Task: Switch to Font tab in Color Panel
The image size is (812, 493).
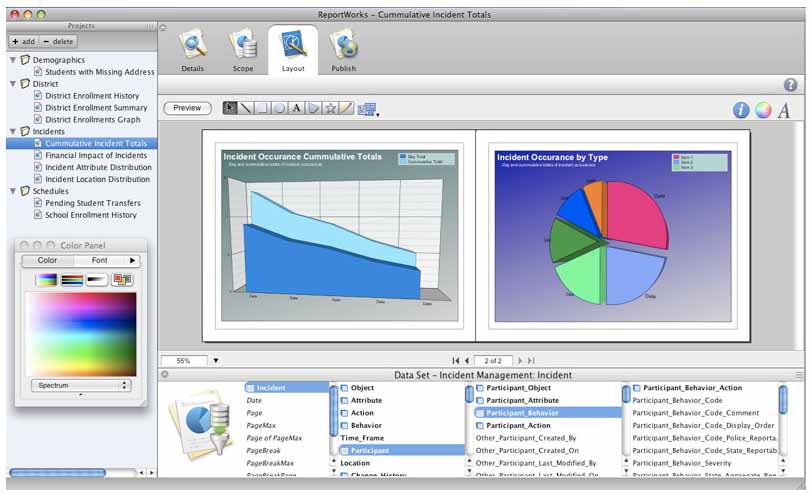Action: pos(99,260)
